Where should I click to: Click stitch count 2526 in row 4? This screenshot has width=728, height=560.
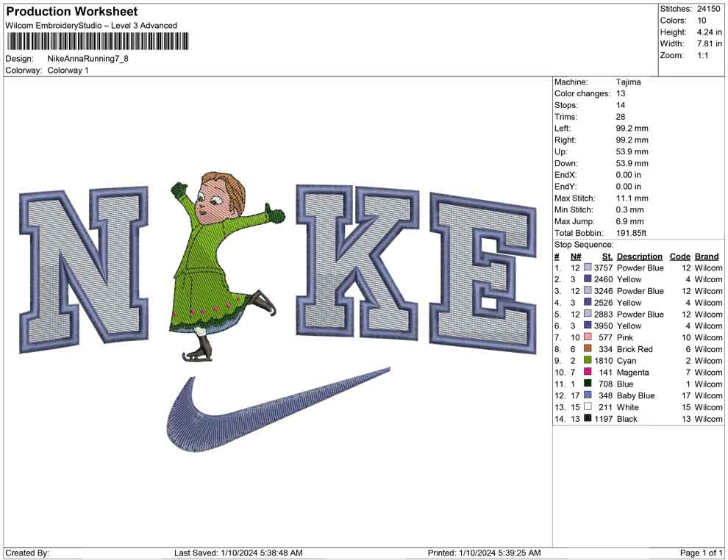[x=603, y=303]
